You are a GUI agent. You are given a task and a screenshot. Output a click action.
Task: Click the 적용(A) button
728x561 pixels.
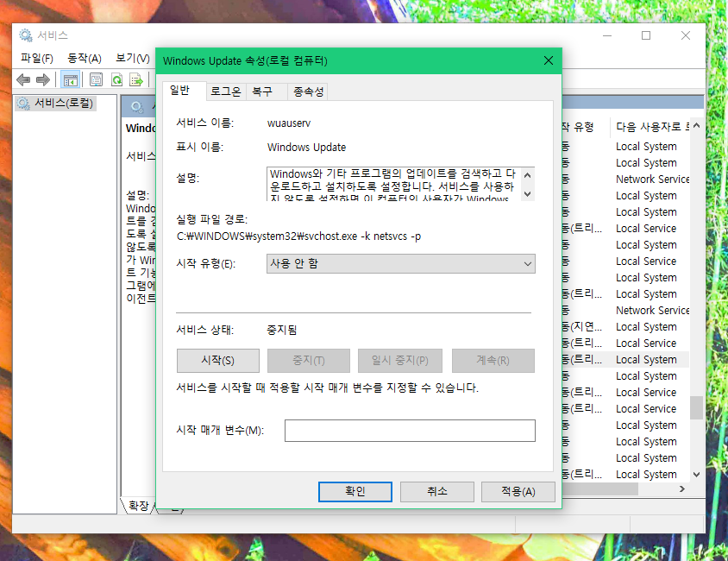pos(518,491)
